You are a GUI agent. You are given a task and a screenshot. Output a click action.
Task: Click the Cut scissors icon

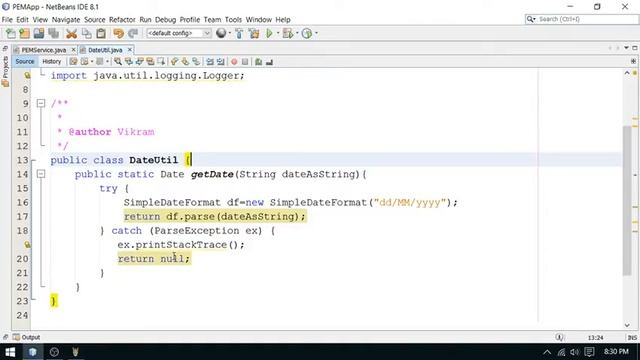point(72,33)
